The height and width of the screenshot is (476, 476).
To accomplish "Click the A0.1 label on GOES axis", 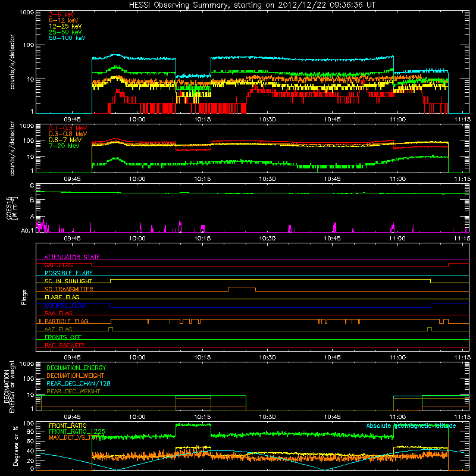I will point(27,230).
